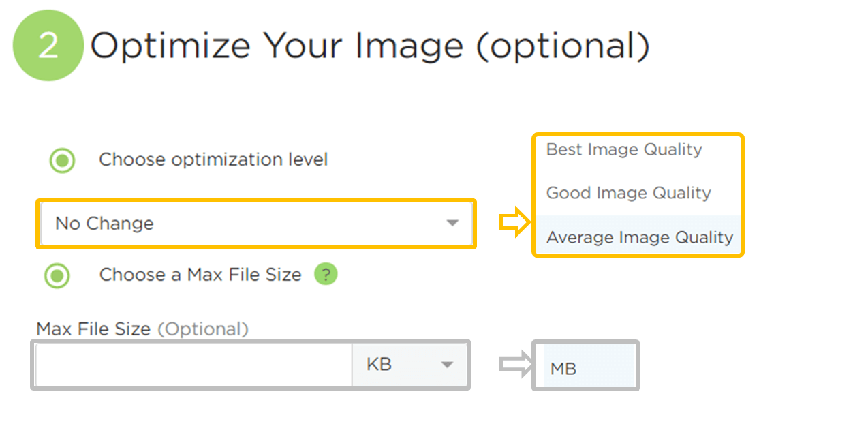Click the green question mark help icon
The image size is (868, 426).
pyautogui.click(x=326, y=274)
